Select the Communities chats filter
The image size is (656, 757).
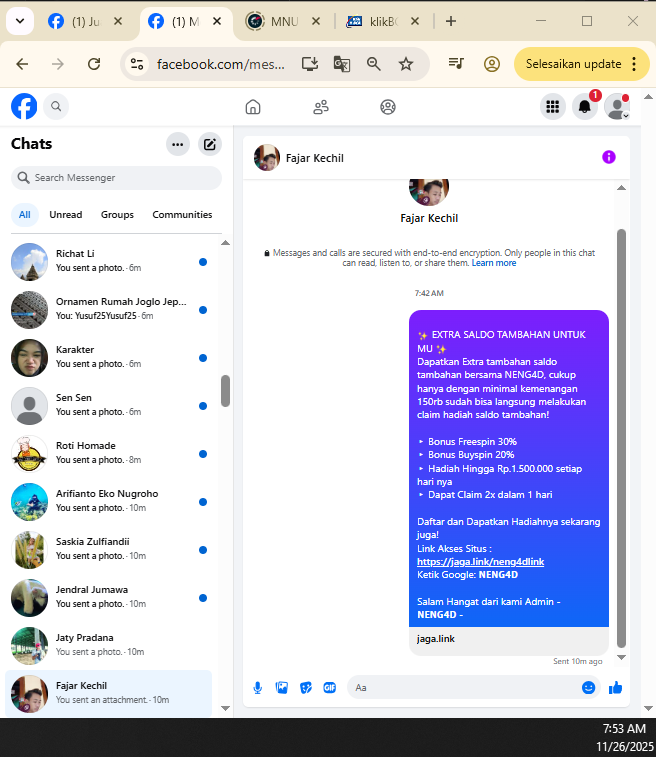182,215
